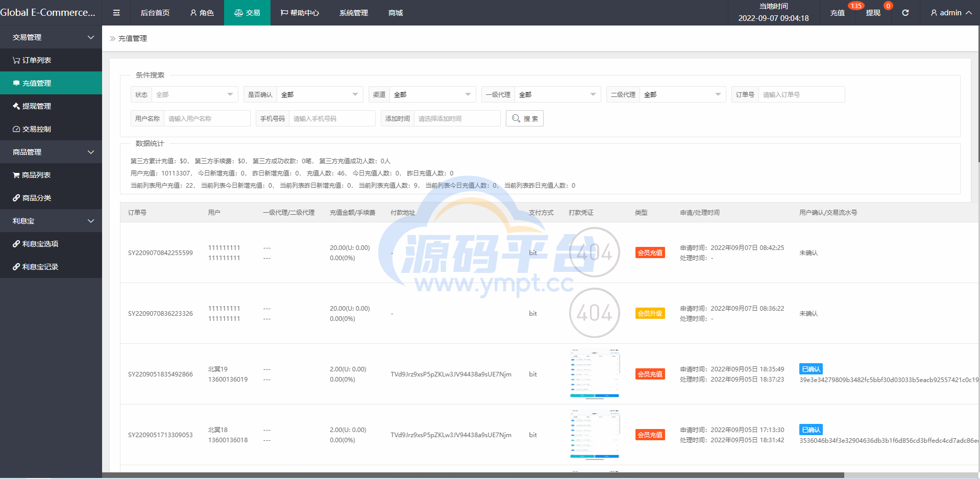Click phone number 13600136019

click(x=228, y=379)
